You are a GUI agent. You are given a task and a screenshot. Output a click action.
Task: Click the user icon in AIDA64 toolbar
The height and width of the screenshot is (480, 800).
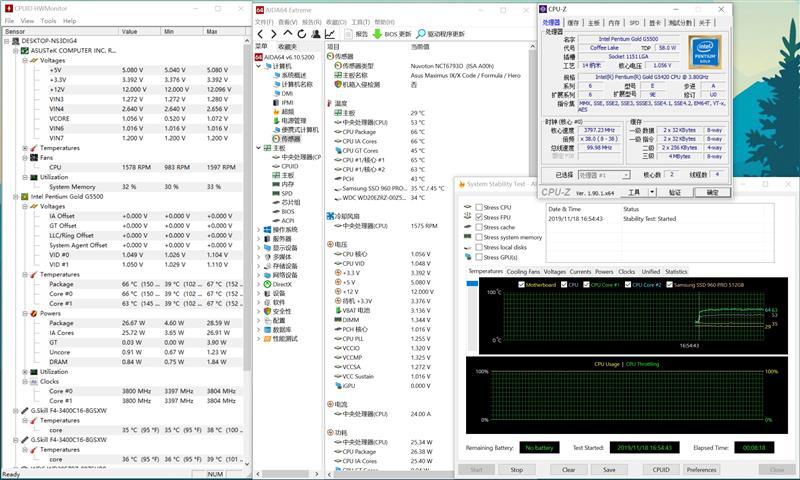click(316, 34)
